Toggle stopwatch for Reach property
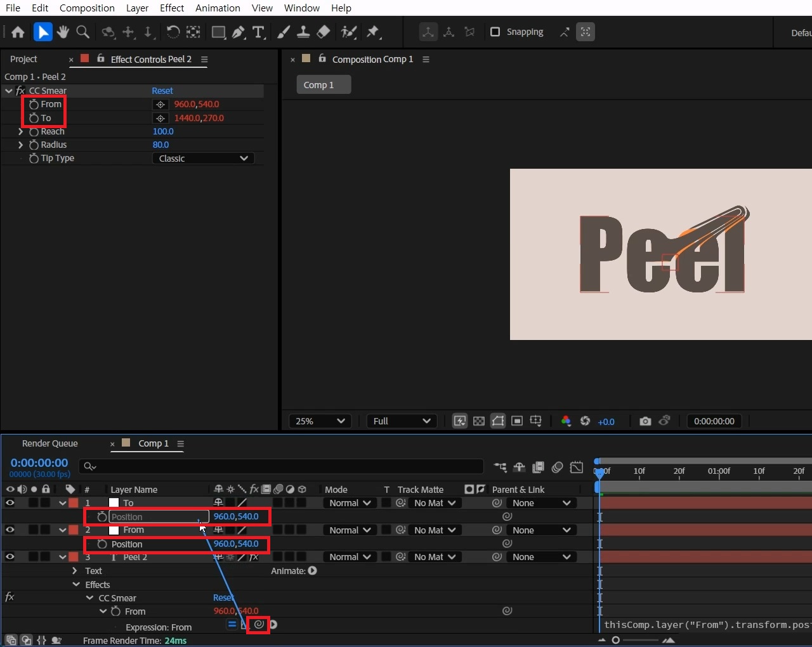 point(34,132)
